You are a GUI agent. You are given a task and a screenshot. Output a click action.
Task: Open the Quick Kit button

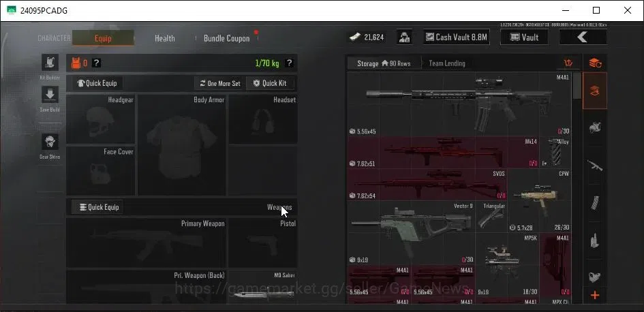(x=271, y=83)
